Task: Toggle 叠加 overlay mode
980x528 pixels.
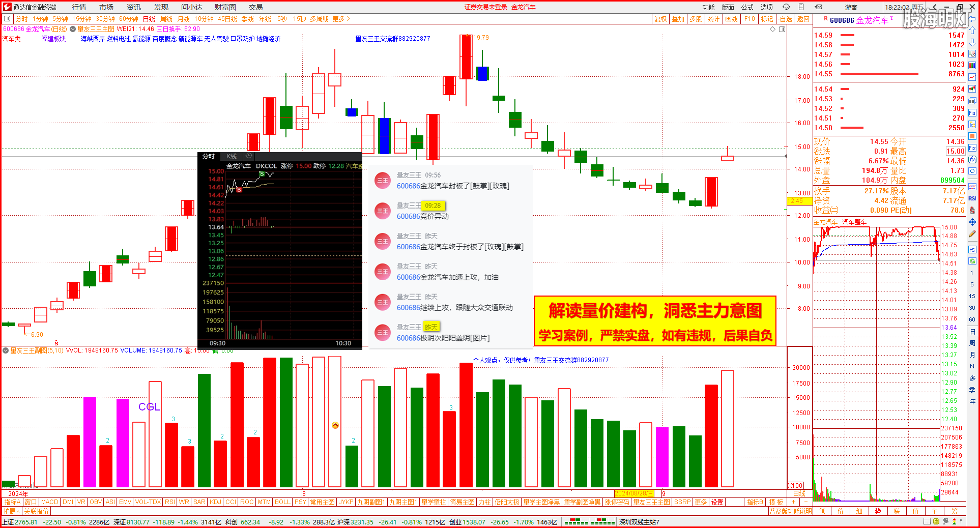Action: point(678,19)
